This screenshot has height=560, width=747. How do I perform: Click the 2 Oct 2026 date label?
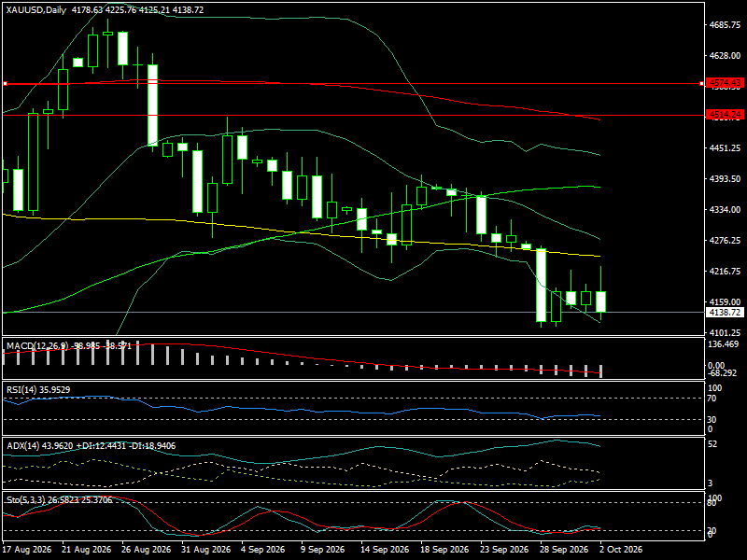pyautogui.click(x=621, y=549)
